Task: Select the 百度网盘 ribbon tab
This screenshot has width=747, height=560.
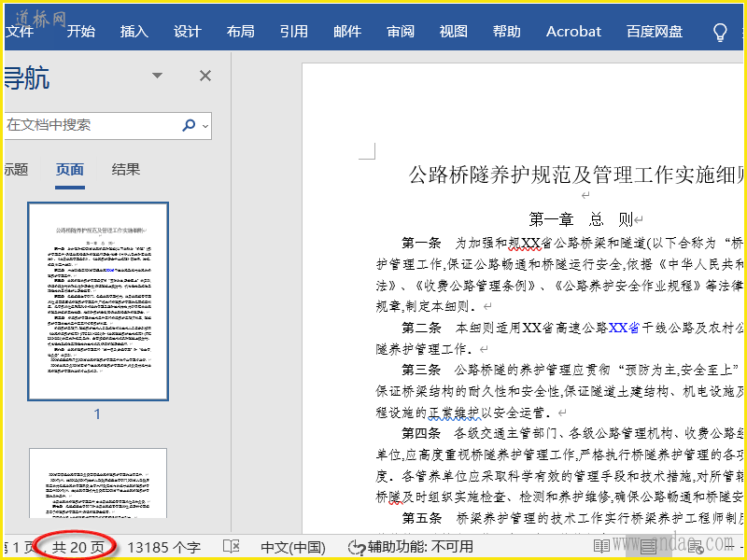Action: click(655, 32)
